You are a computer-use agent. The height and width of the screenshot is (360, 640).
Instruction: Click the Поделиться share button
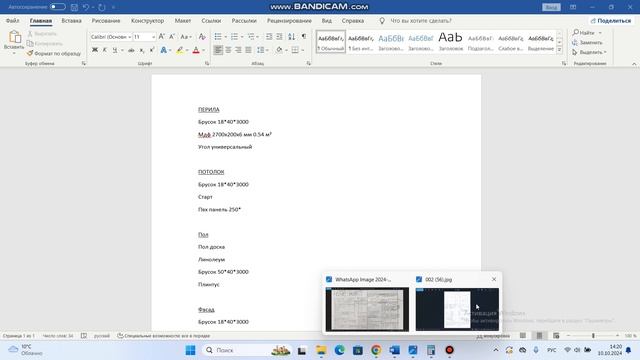tap(611, 20)
